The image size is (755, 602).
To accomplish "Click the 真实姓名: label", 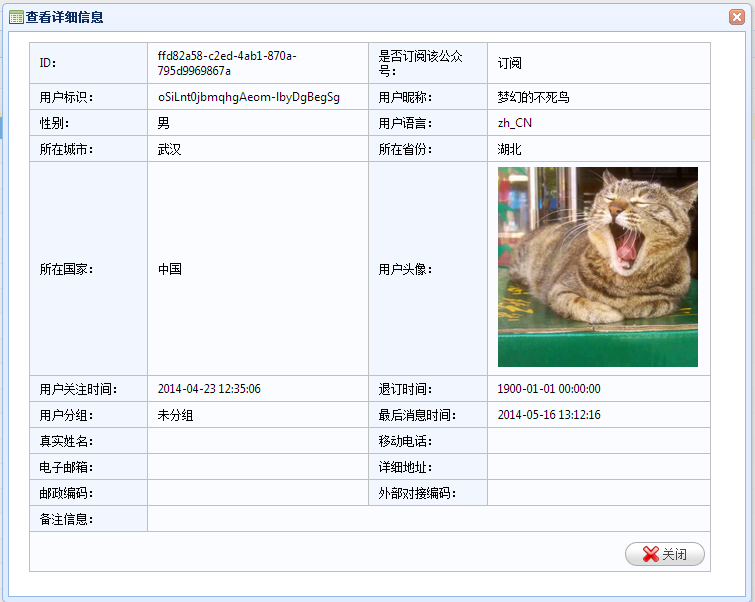I will 66,441.
